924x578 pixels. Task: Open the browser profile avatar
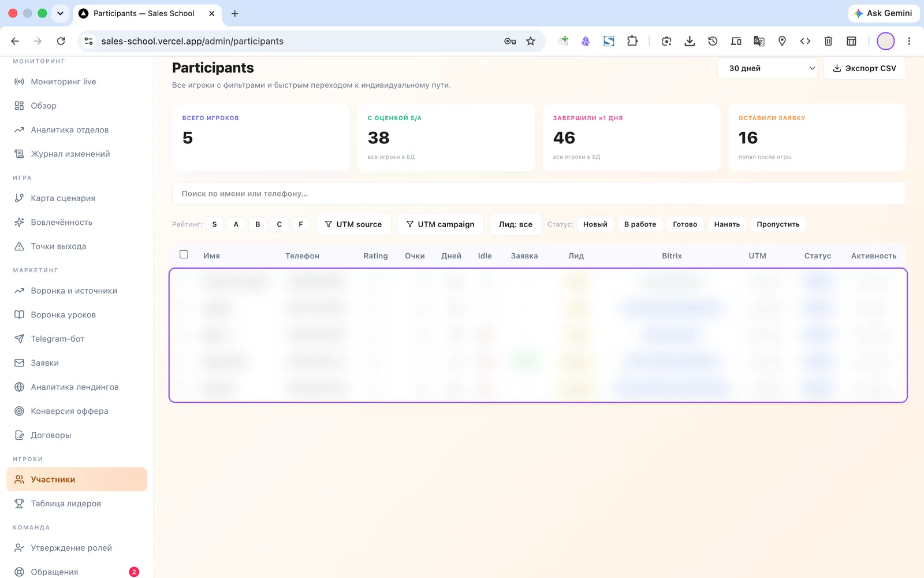885,41
